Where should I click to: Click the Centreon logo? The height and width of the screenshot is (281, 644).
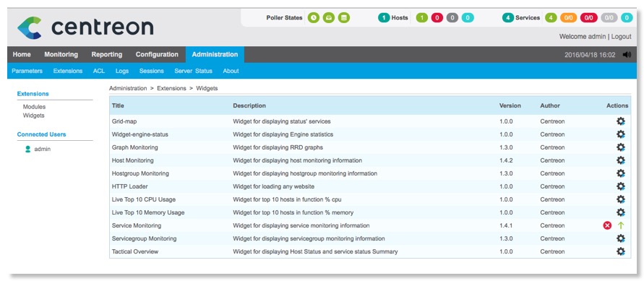point(85,27)
